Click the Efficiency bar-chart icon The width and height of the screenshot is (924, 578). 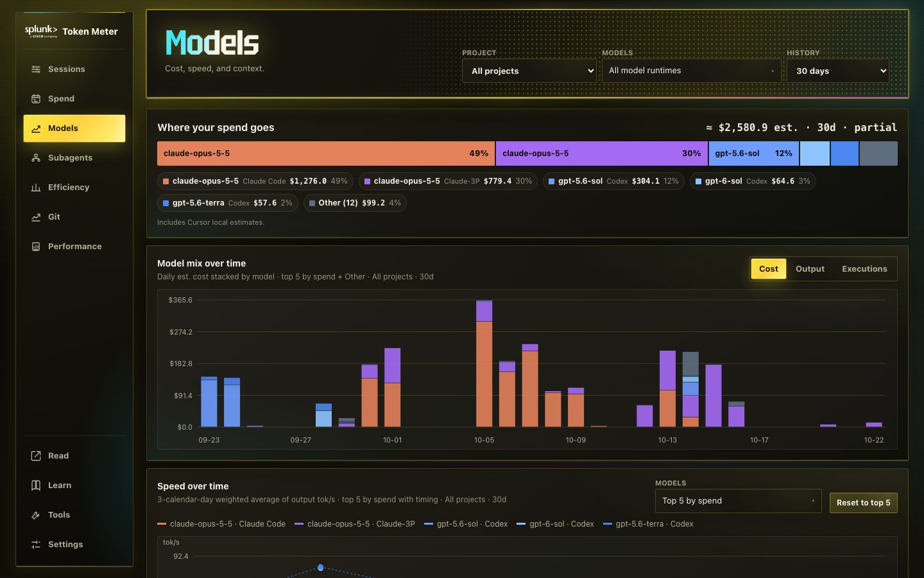point(36,188)
